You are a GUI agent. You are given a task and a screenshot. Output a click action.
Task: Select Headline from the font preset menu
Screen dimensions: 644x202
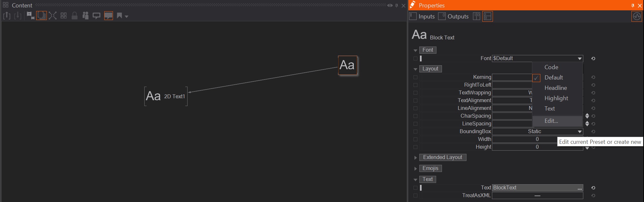point(556,88)
